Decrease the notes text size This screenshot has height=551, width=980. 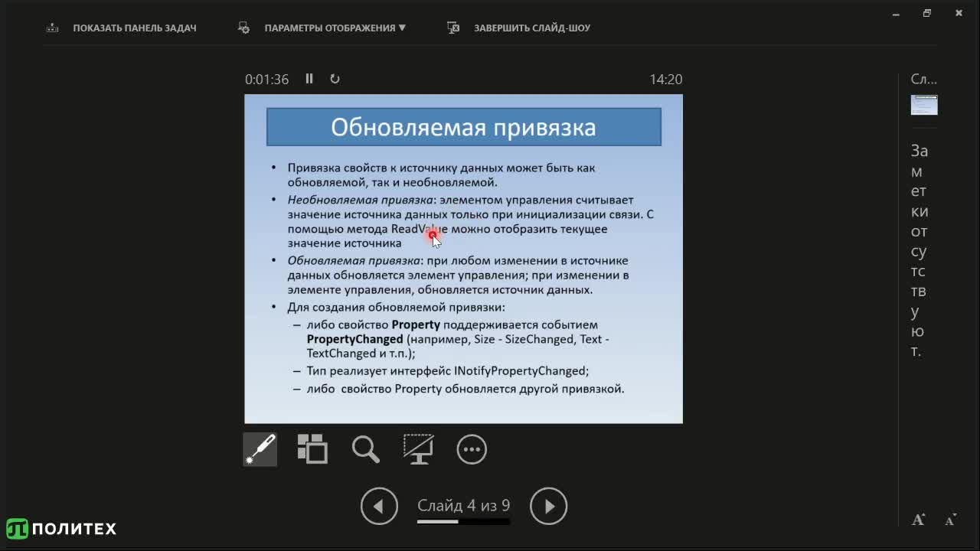950,520
